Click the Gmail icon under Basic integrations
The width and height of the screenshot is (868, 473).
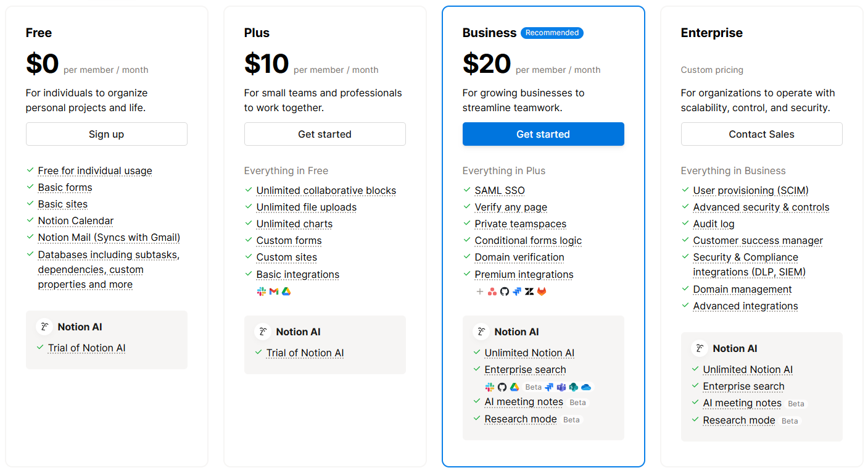click(x=274, y=291)
